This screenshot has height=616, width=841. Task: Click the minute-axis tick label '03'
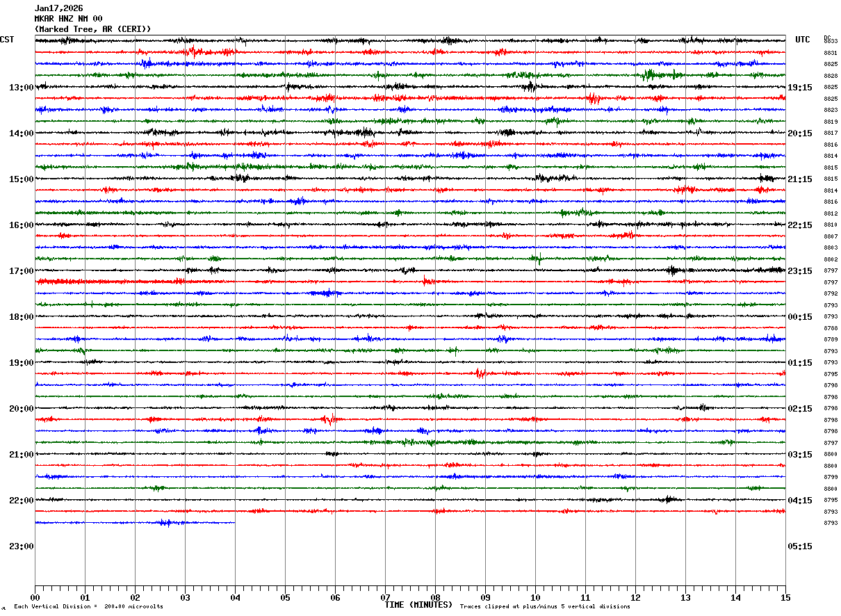pos(185,598)
